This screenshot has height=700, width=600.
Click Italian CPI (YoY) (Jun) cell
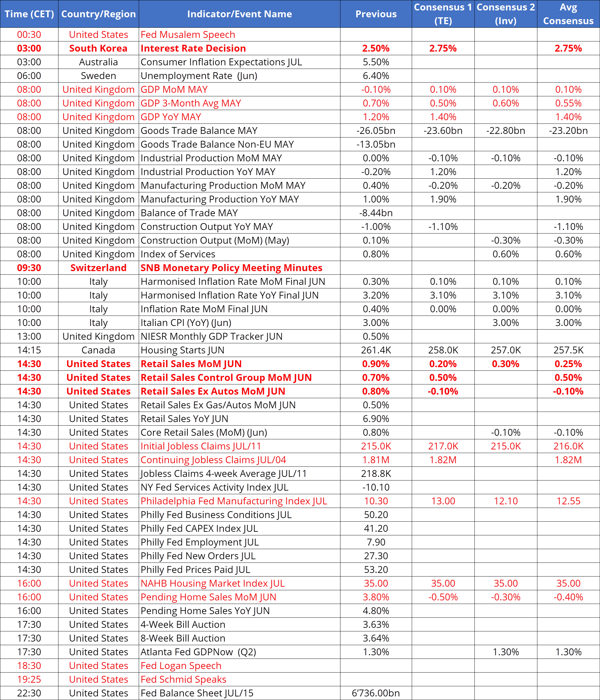coord(239,323)
